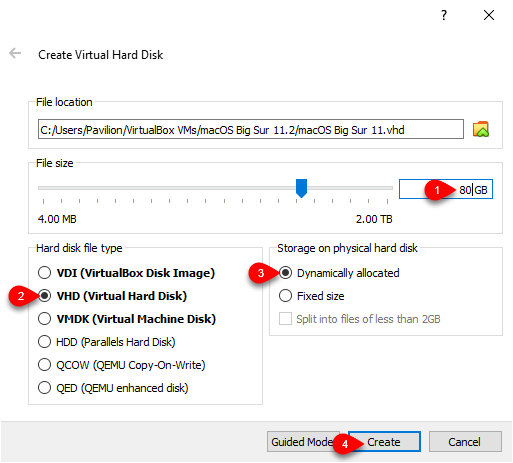The image size is (513, 463).
Task: Click the folder browse icon for file location
Action: (x=481, y=129)
